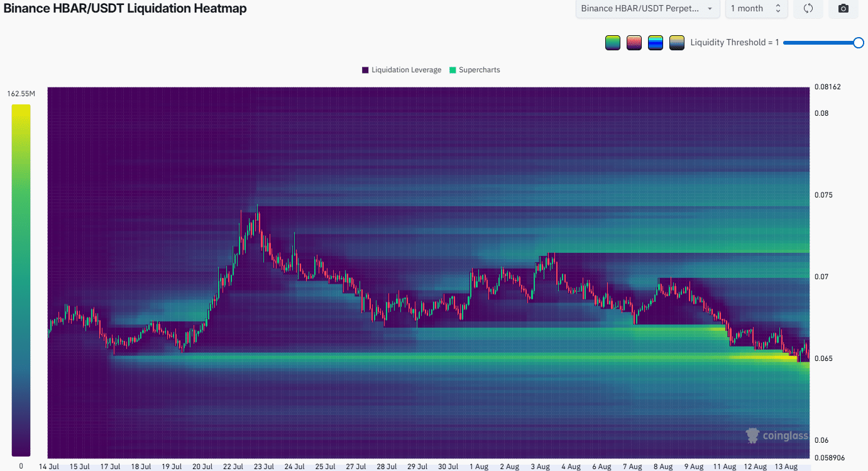Screen dimensions: 868x471
Task: Click the Liquidity Threshold = 1 label
Action: pyautogui.click(x=735, y=42)
